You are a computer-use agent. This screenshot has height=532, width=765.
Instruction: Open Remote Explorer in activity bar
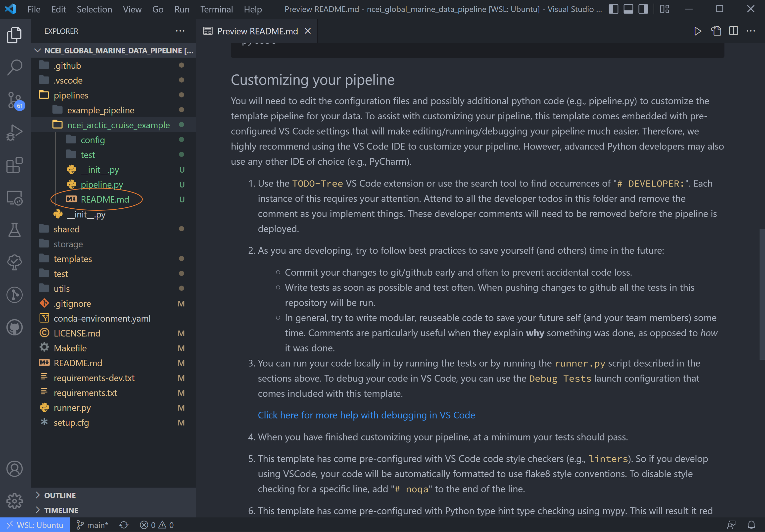(15, 198)
